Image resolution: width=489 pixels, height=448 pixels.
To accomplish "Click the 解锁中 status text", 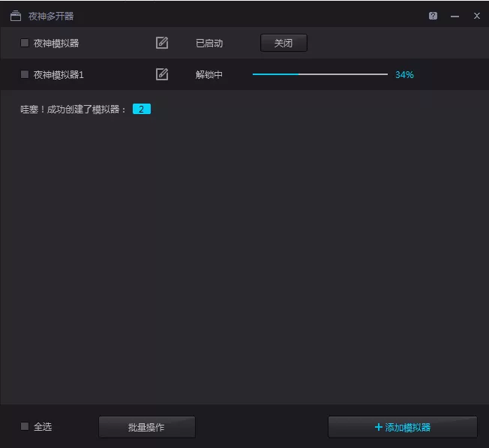I will (x=209, y=75).
